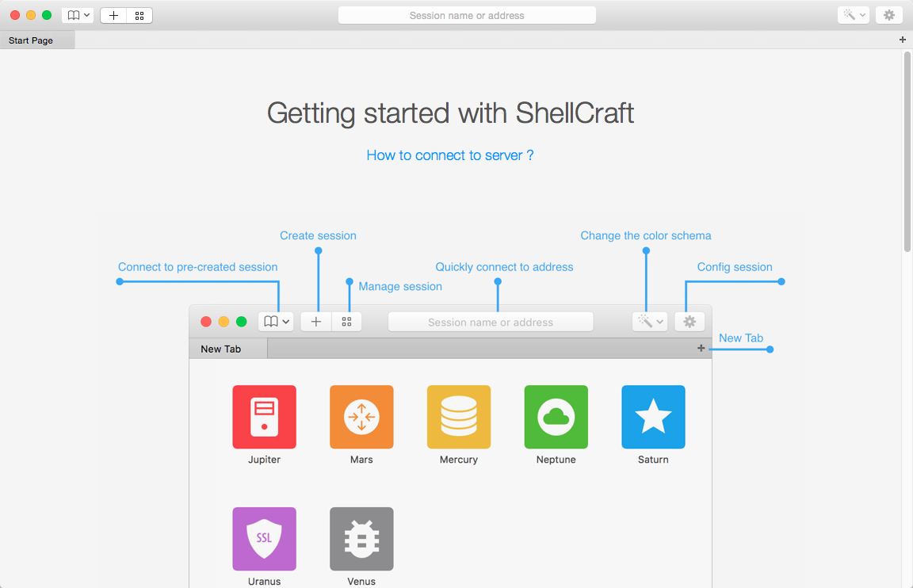Click the blue 'New Tab' annotation label
The height and width of the screenshot is (588, 913).
coord(741,338)
